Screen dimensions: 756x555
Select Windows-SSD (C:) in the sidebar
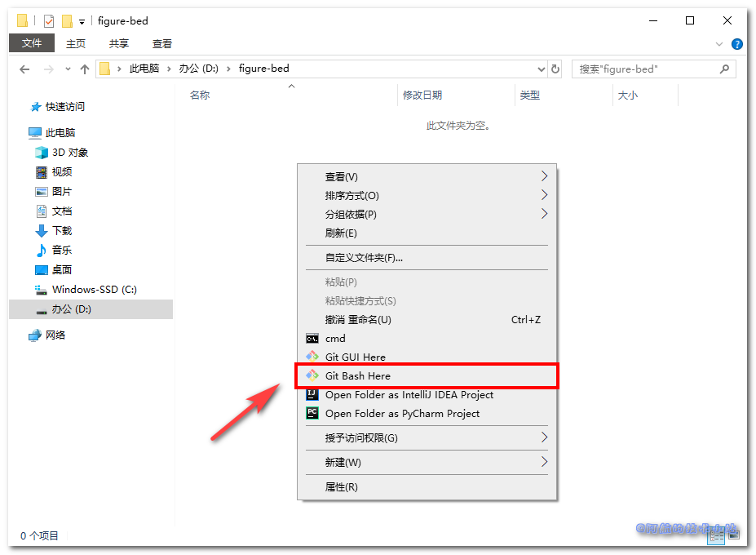pos(94,290)
